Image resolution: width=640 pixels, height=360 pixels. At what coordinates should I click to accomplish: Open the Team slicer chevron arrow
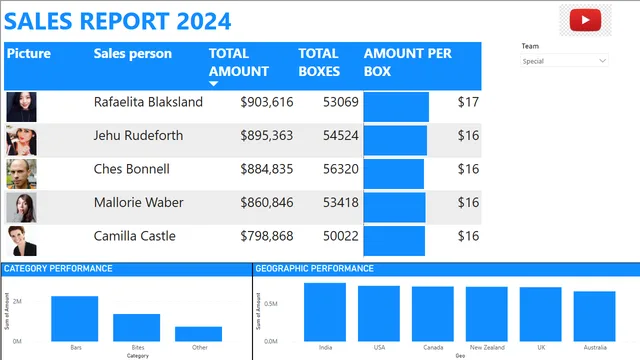tap(602, 61)
